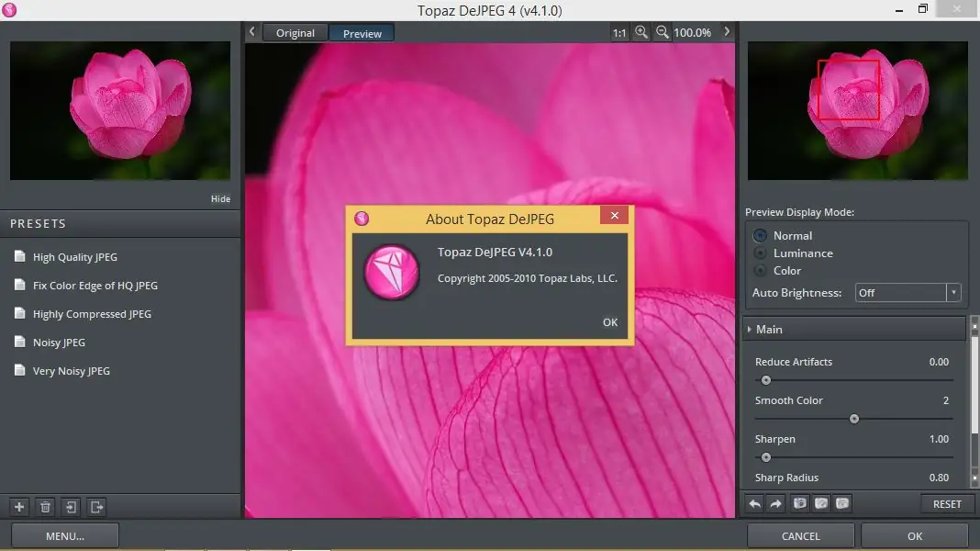Image resolution: width=980 pixels, height=551 pixels.
Task: Click the main OK button next to CANCEL
Action: 915,536
